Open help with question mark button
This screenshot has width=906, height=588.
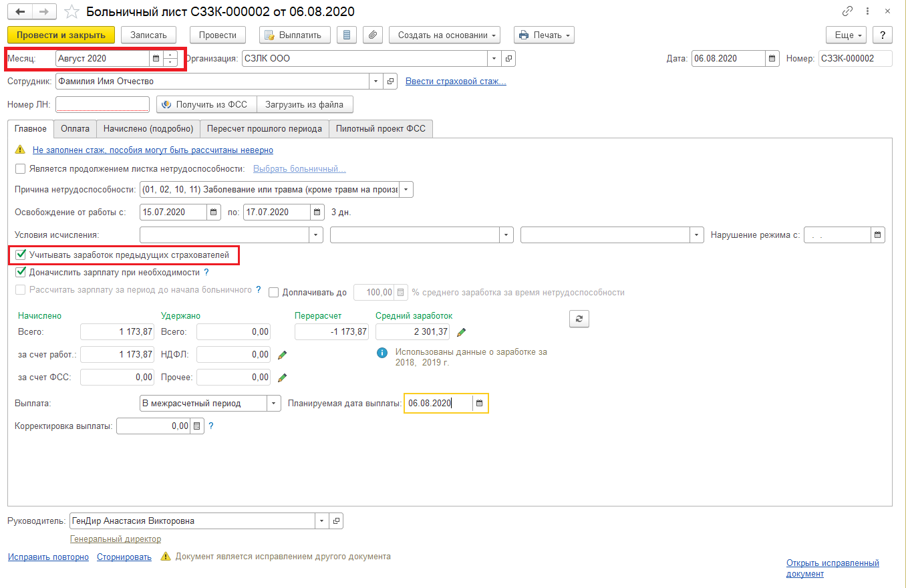point(883,35)
